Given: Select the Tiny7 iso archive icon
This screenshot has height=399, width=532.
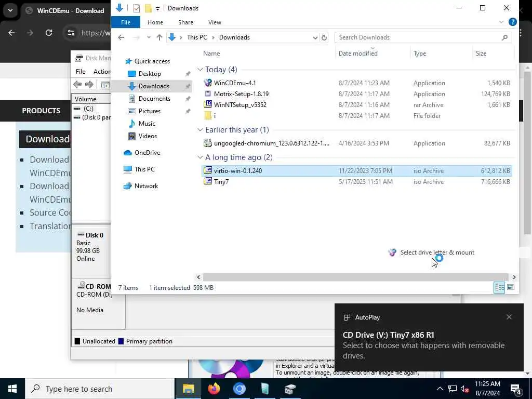Looking at the screenshot, I should 208,181.
